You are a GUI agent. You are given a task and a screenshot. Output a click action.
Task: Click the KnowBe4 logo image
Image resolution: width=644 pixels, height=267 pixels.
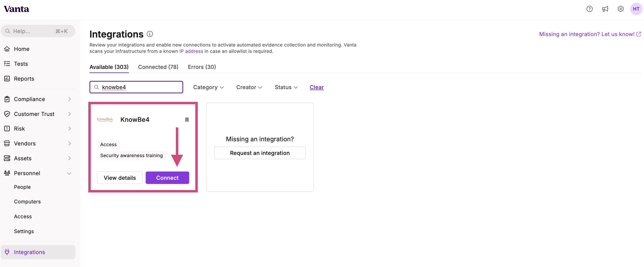click(x=105, y=119)
